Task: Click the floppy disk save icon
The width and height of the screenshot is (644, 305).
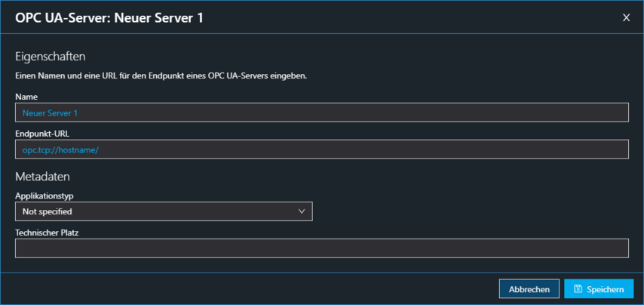Action: coord(578,289)
